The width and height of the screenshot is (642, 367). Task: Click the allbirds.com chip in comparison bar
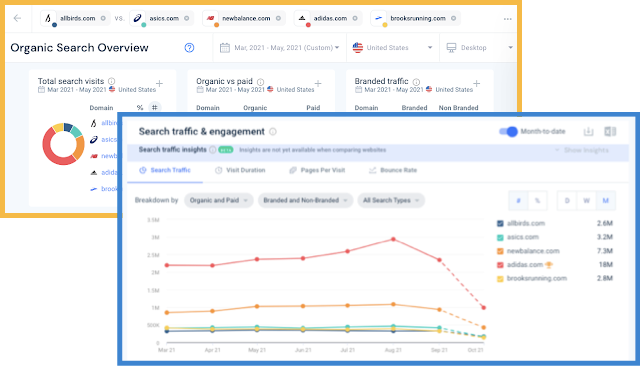coord(75,18)
